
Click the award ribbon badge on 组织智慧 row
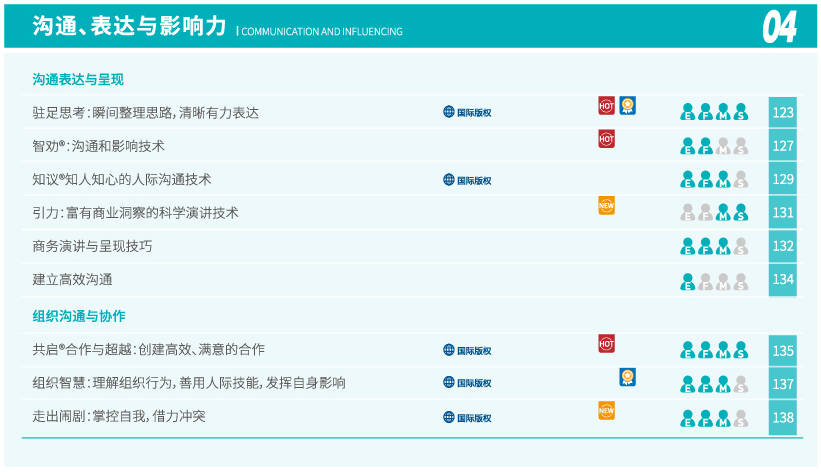point(627,377)
